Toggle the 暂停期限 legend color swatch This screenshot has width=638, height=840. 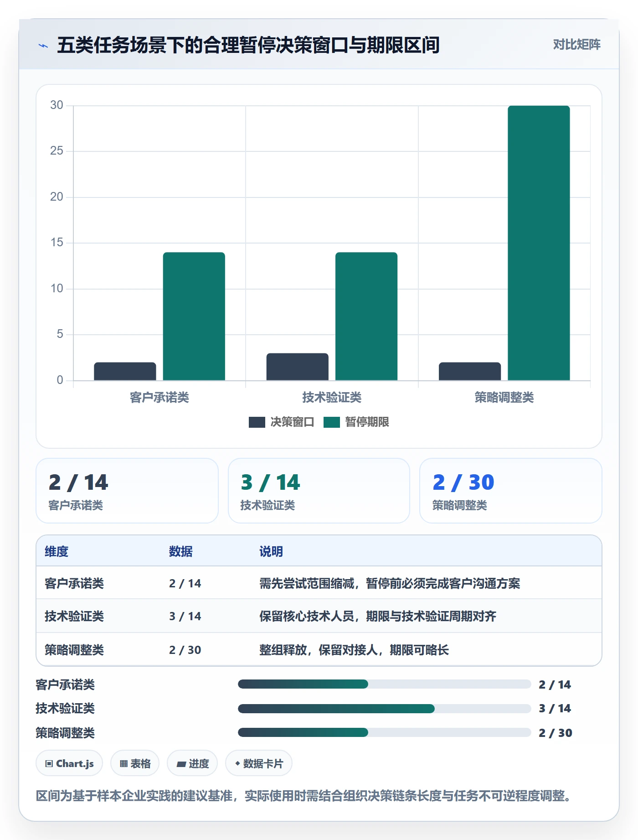pyautogui.click(x=331, y=422)
